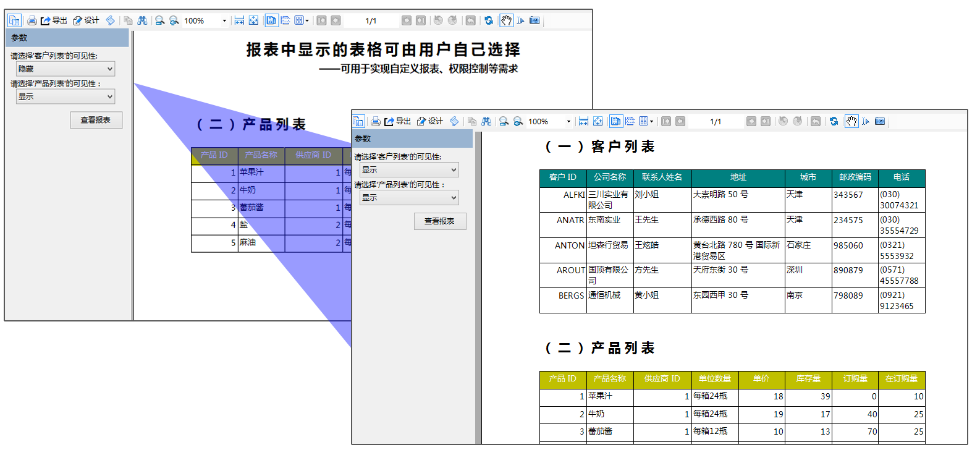Open 设计 design mode in back window toolbar
Screen dimensions: 980x455
[86, 20]
